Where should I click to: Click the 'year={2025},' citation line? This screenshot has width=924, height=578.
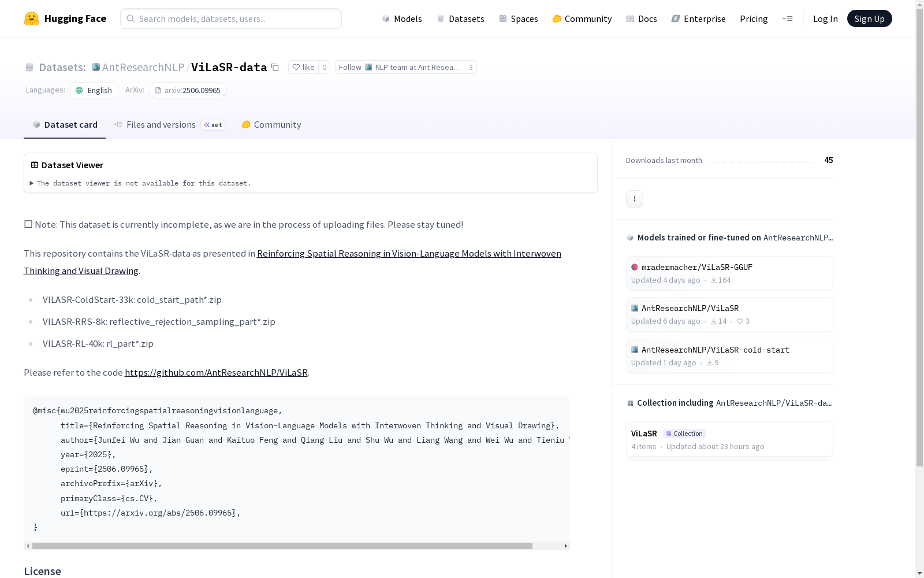88,454
